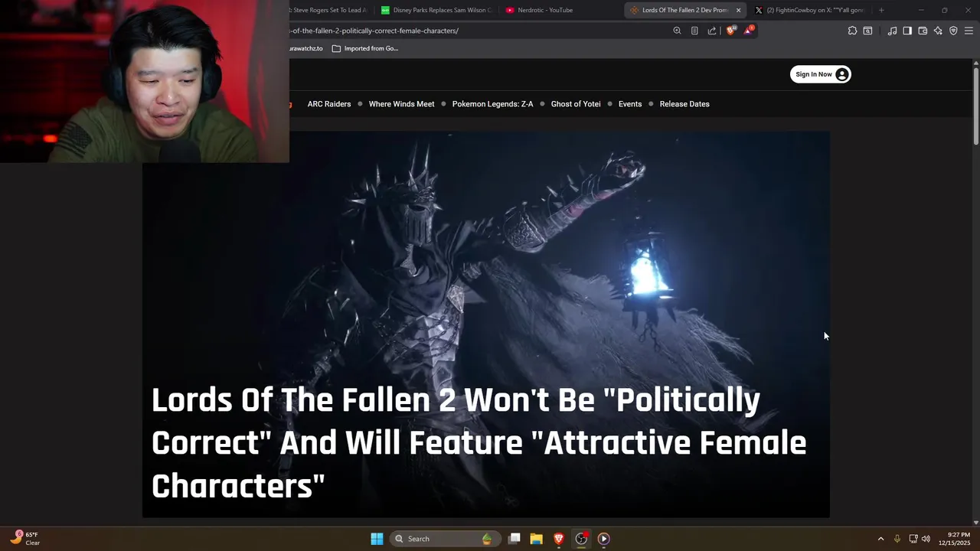Open File Explorer from the taskbar
Image resolution: width=980 pixels, height=551 pixels.
click(537, 539)
